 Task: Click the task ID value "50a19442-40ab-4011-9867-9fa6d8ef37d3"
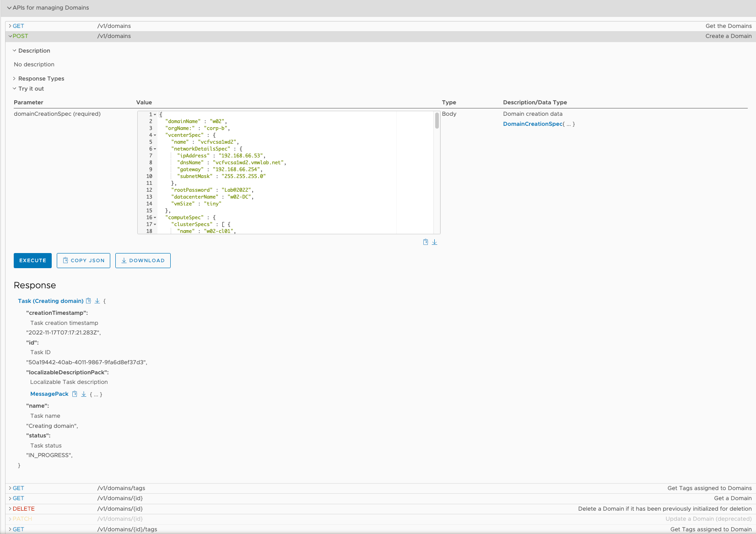click(x=86, y=362)
